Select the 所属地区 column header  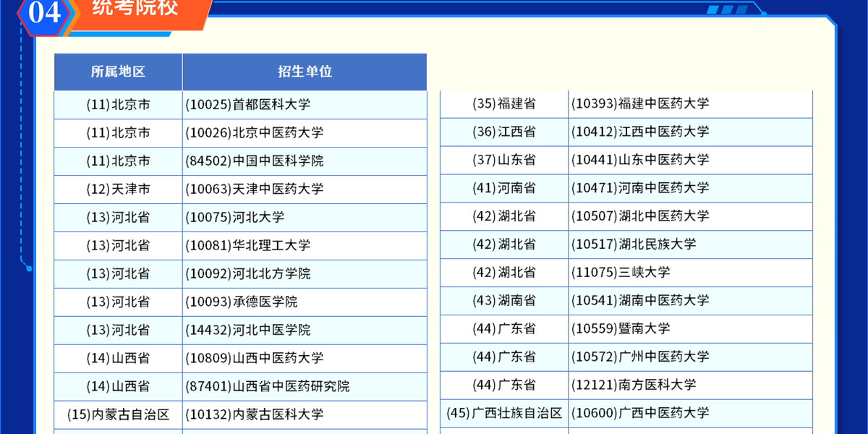[x=118, y=72]
